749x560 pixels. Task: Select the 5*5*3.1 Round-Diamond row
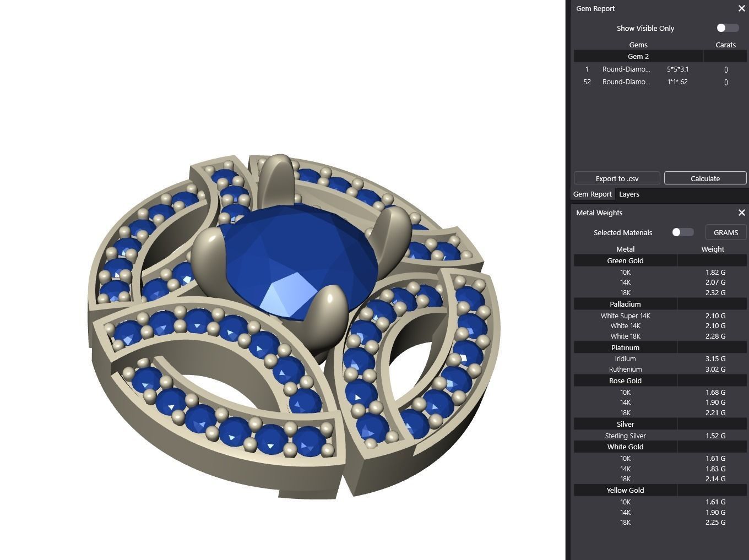coord(660,69)
